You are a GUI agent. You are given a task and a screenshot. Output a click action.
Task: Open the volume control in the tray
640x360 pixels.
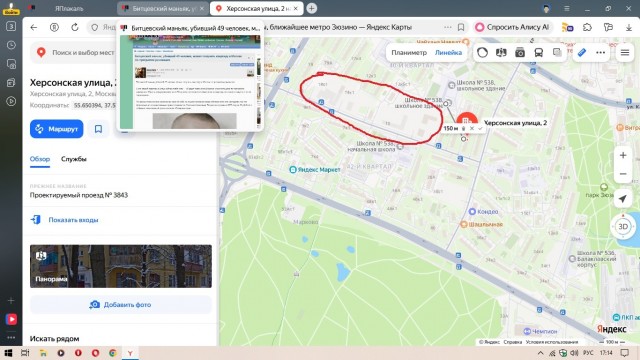(x=574, y=353)
